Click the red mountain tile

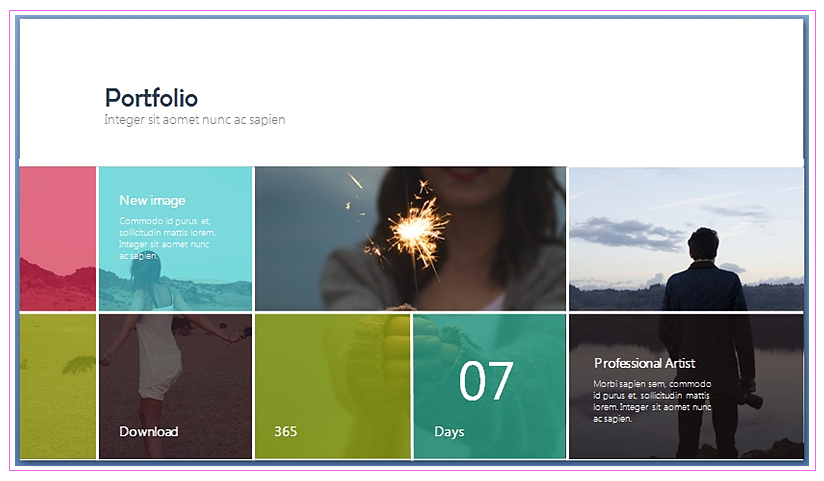58,239
